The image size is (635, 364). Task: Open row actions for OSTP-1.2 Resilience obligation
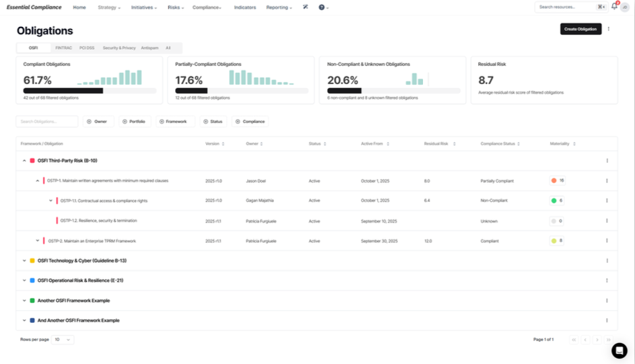[x=607, y=221]
